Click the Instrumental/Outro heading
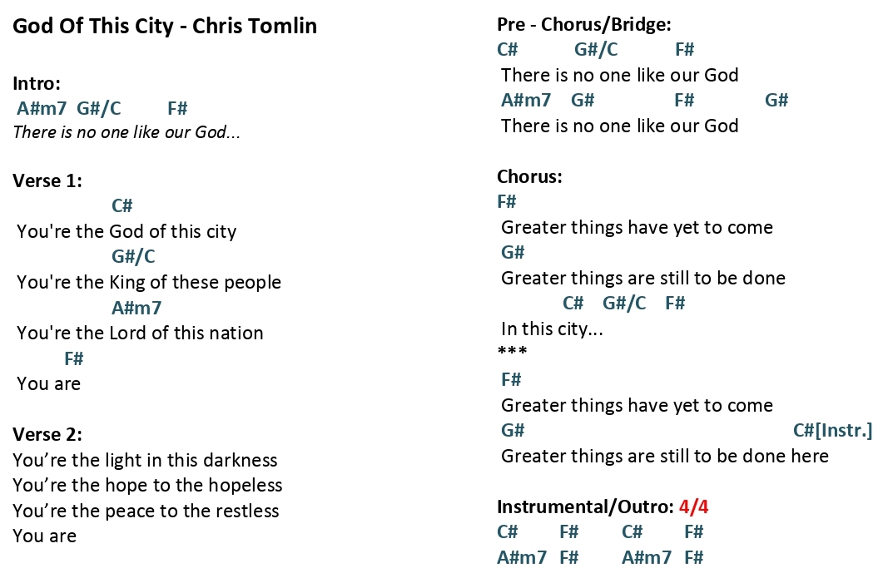The width and height of the screenshot is (893, 588). [585, 506]
